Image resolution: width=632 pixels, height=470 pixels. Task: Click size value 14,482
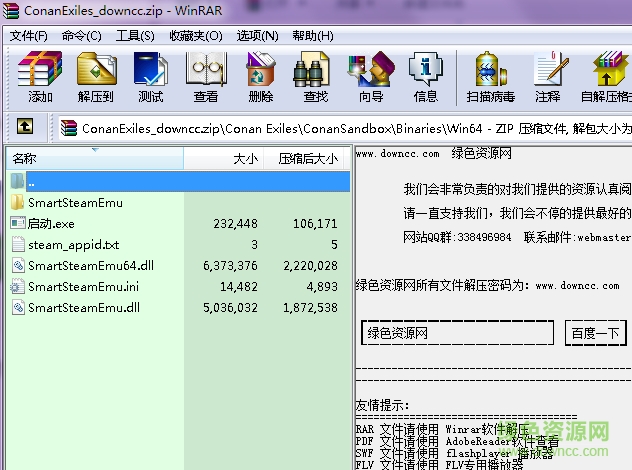click(239, 287)
